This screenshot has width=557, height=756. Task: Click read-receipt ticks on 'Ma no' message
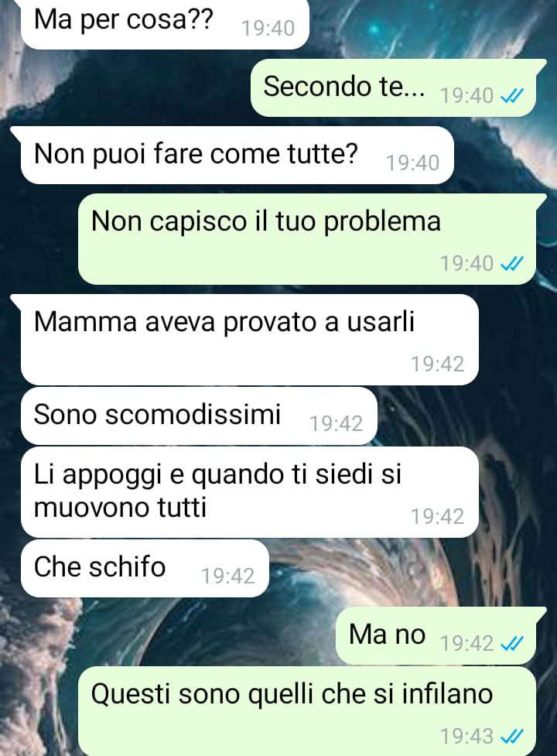click(511, 644)
